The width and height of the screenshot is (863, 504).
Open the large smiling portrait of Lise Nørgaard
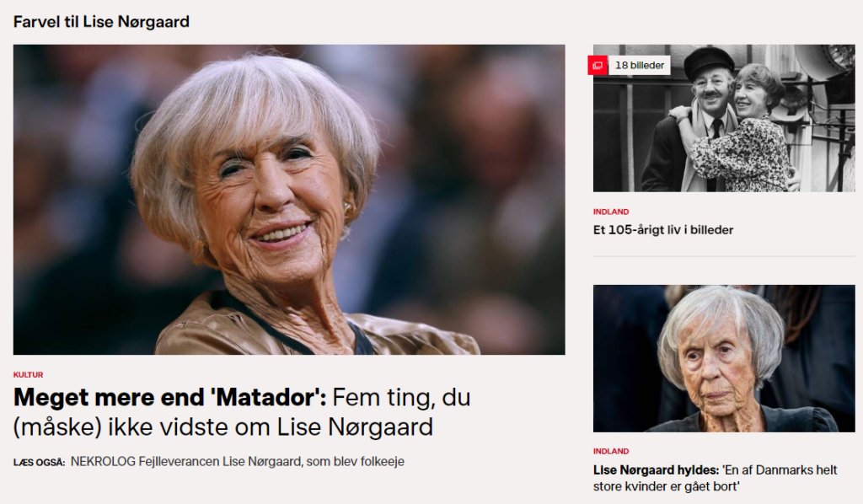(289, 200)
